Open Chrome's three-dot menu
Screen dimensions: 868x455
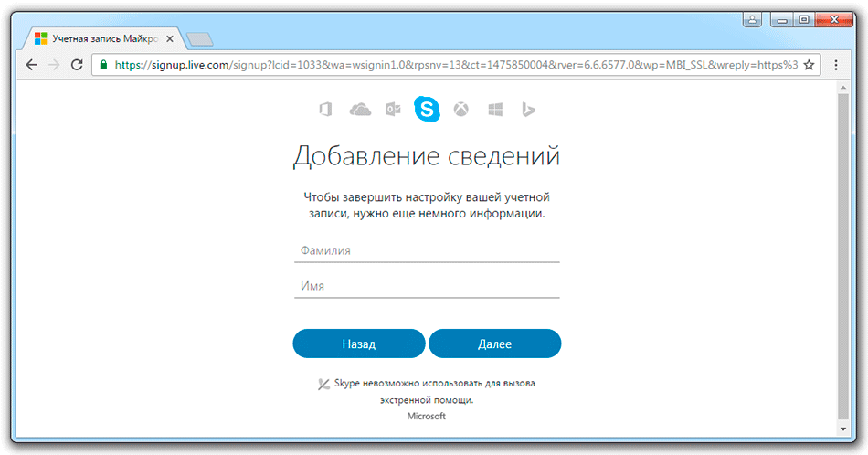836,65
